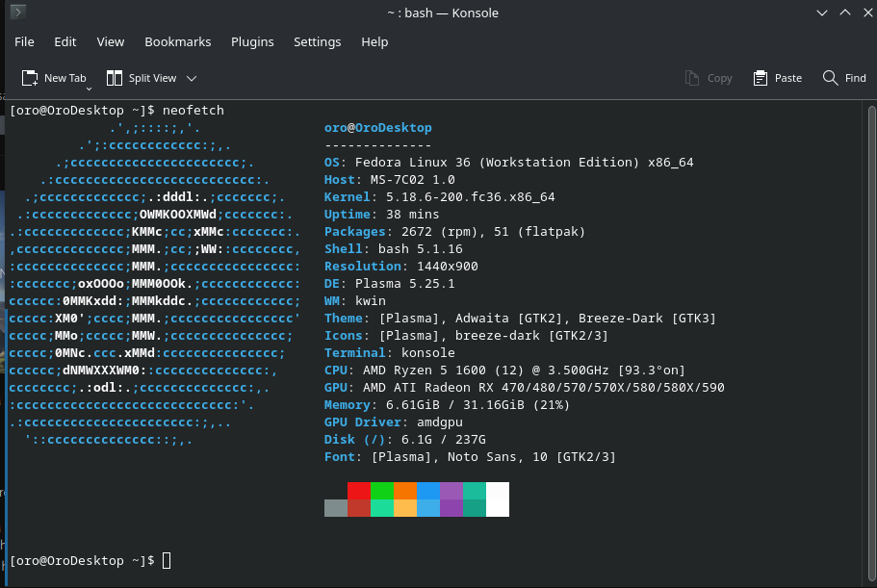Click the 'oro@OroDesktop' header text
The image size is (877, 588).
pyautogui.click(x=378, y=127)
